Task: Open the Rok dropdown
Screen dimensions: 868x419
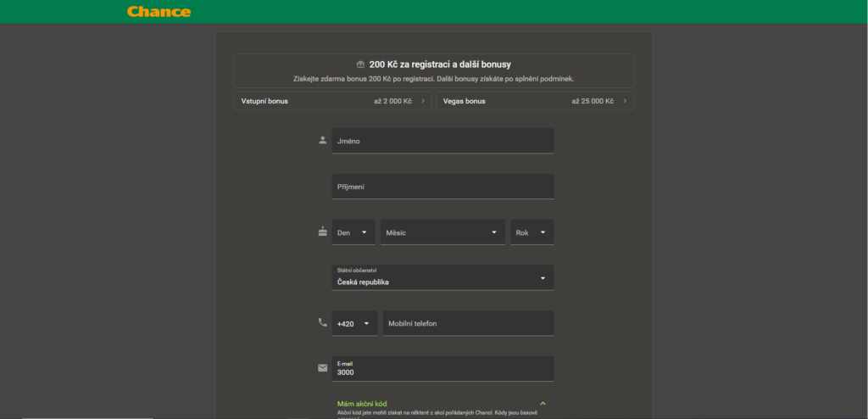Action: pos(532,232)
